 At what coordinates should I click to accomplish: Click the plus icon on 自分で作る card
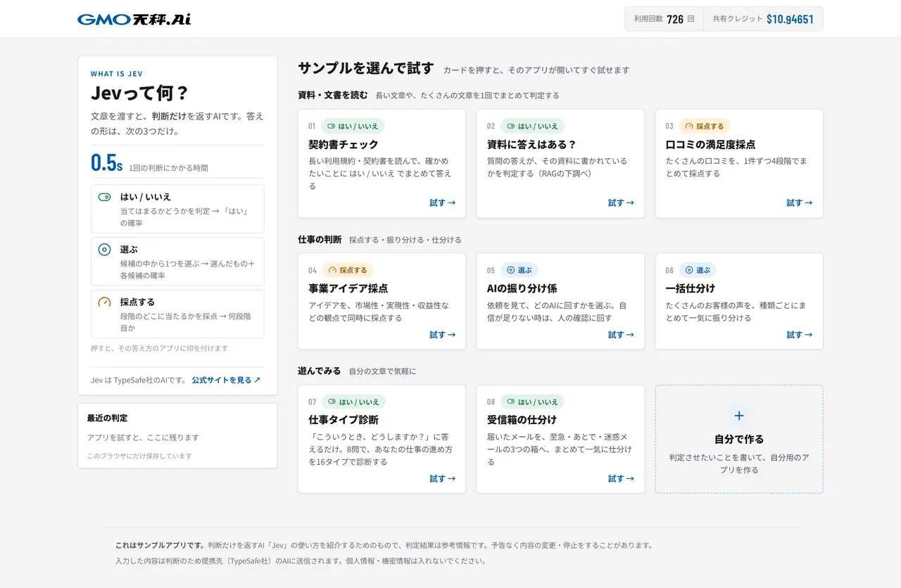point(739,416)
